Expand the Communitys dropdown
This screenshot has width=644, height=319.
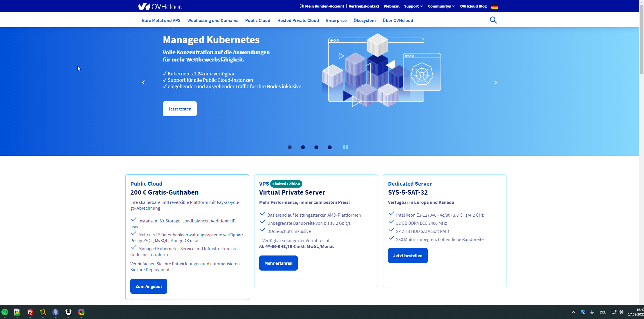tap(441, 6)
